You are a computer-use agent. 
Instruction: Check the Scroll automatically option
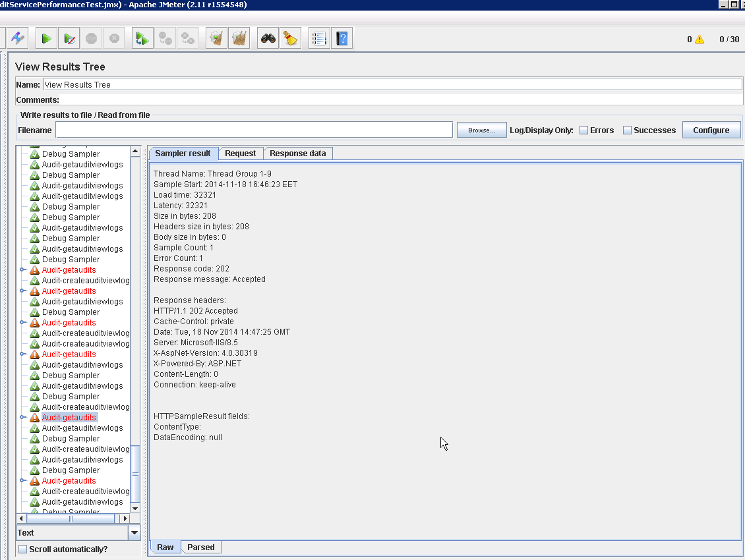22,549
